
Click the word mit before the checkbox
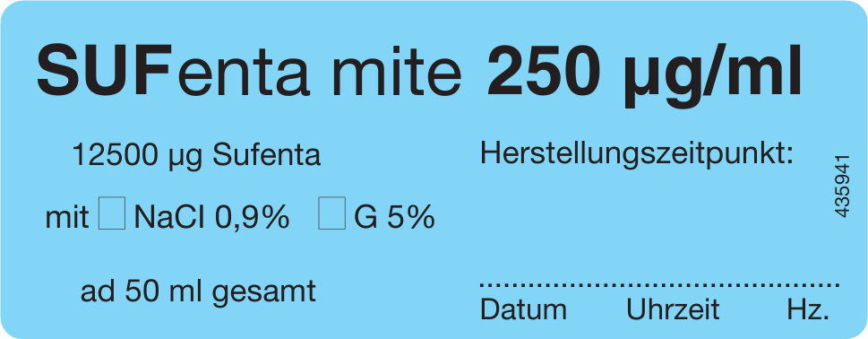[67, 218]
